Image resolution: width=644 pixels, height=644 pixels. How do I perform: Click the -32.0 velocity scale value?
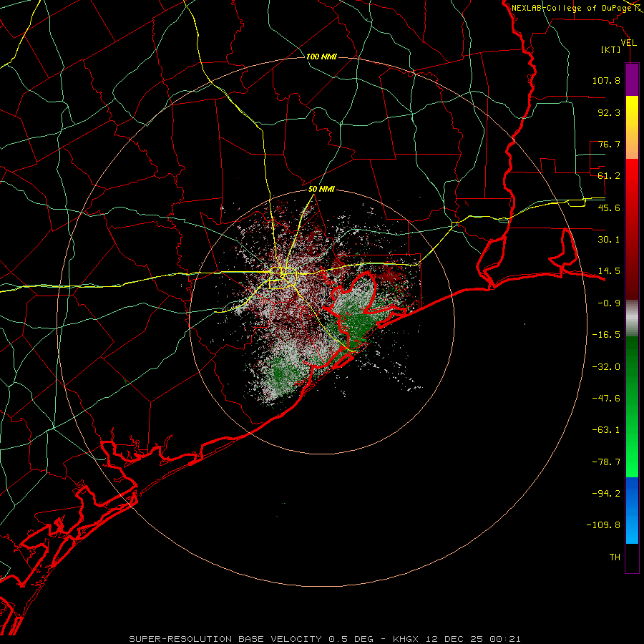click(x=606, y=367)
